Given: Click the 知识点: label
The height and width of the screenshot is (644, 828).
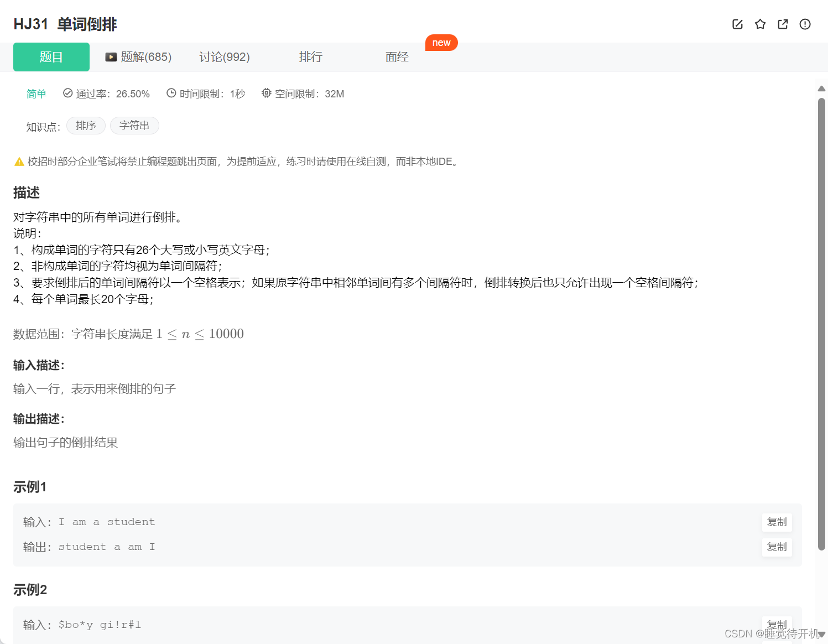Looking at the screenshot, I should [43, 127].
